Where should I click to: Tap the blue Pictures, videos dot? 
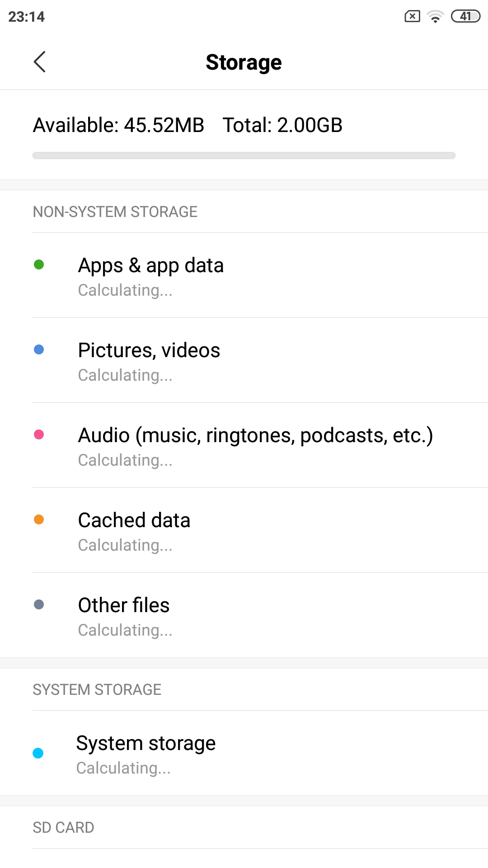point(39,349)
